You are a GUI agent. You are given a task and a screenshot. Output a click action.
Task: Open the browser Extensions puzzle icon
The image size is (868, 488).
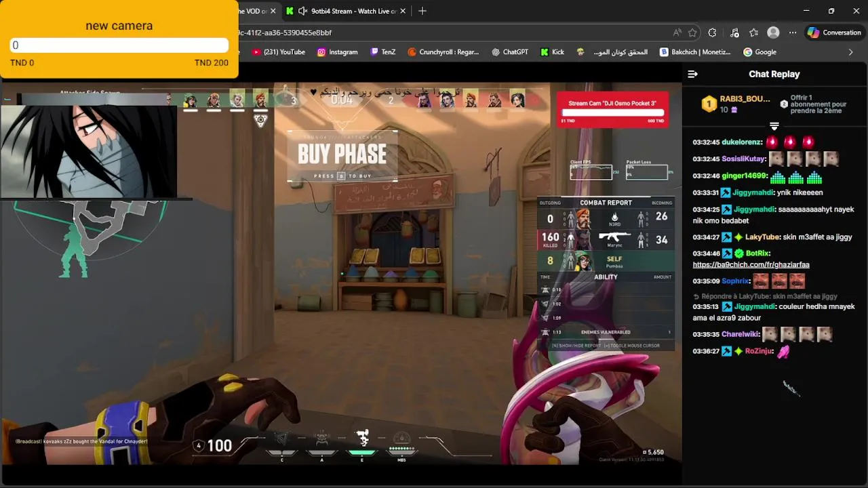click(x=712, y=33)
